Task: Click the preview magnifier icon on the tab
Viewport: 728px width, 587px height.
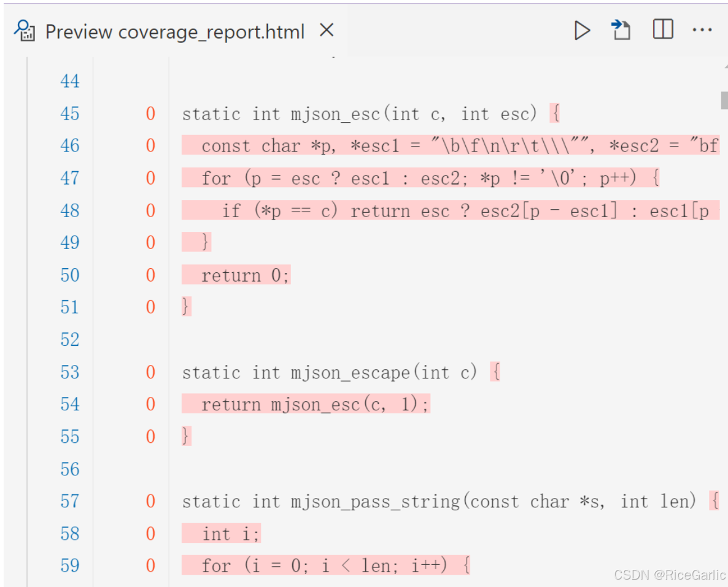Action: coord(23,31)
